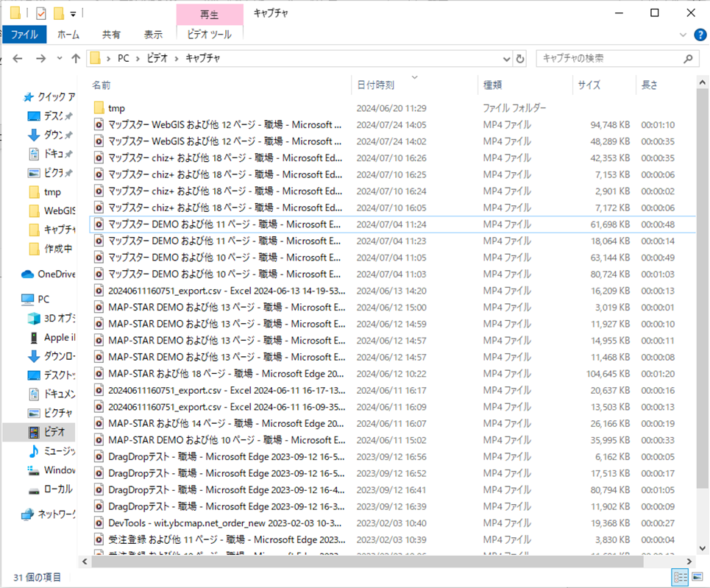Select MP4 file dated 2024/07/04 11:24
Viewport: 710px width, 588px height.
tap(392, 224)
